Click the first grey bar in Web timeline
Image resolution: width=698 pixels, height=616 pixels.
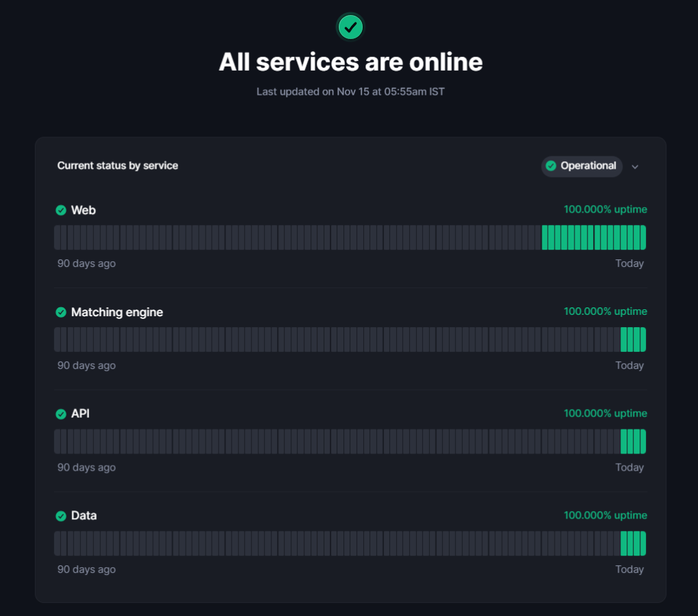[58, 237]
